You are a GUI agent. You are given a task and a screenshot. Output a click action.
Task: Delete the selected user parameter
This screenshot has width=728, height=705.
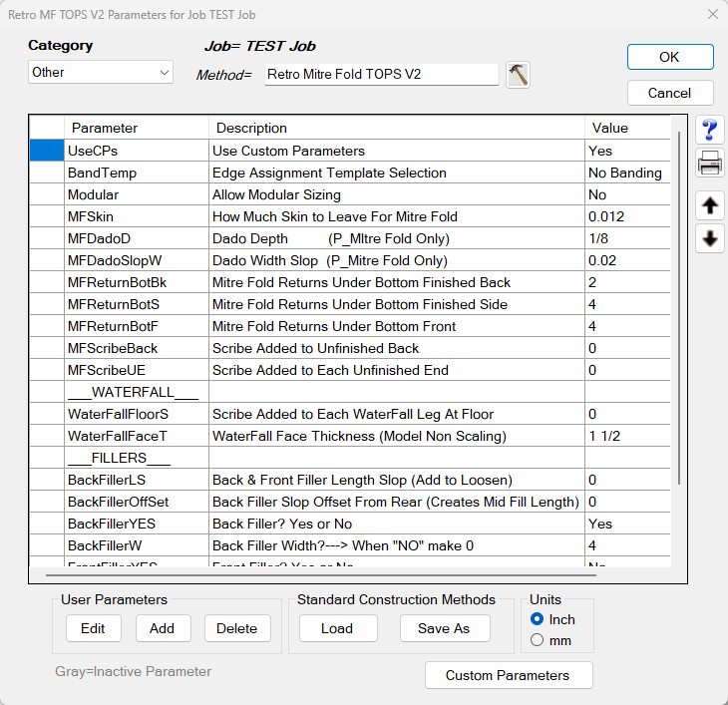pyautogui.click(x=237, y=628)
